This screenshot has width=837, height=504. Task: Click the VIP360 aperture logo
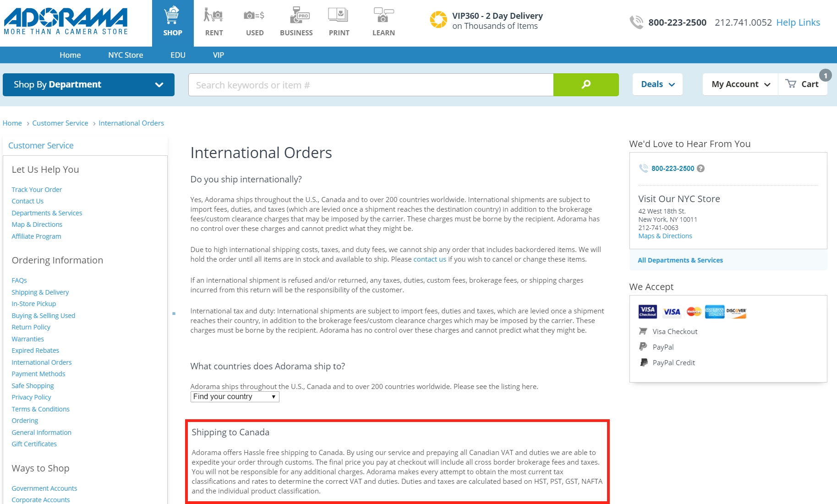point(439,20)
